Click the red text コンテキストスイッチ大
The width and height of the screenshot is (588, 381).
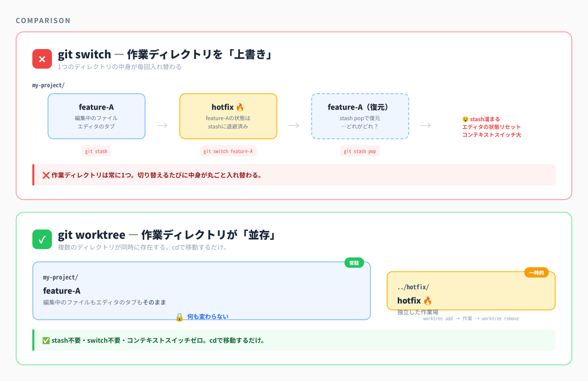tap(492, 135)
